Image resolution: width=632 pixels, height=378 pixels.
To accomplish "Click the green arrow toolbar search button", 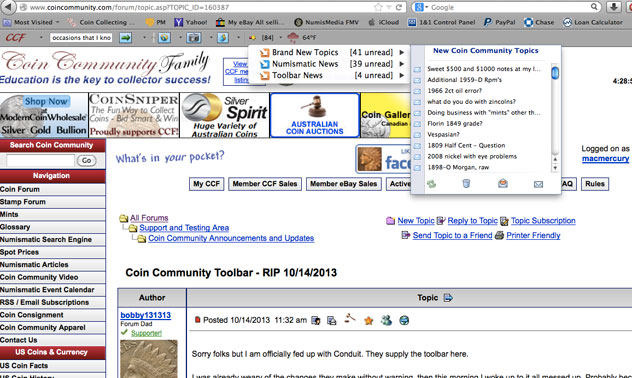I will [126, 38].
